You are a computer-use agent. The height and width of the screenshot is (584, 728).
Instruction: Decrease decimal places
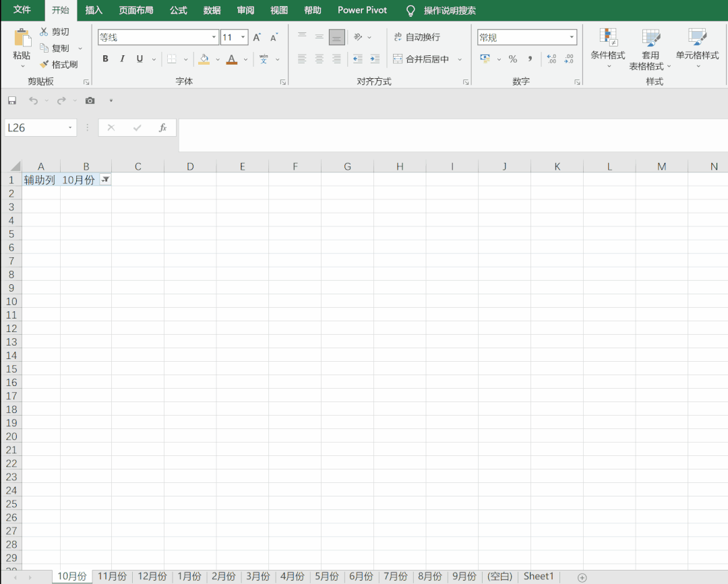[569, 59]
